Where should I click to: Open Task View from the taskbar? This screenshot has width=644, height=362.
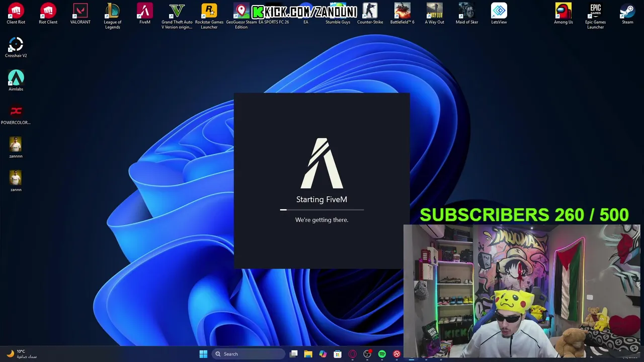pyautogui.click(x=294, y=354)
